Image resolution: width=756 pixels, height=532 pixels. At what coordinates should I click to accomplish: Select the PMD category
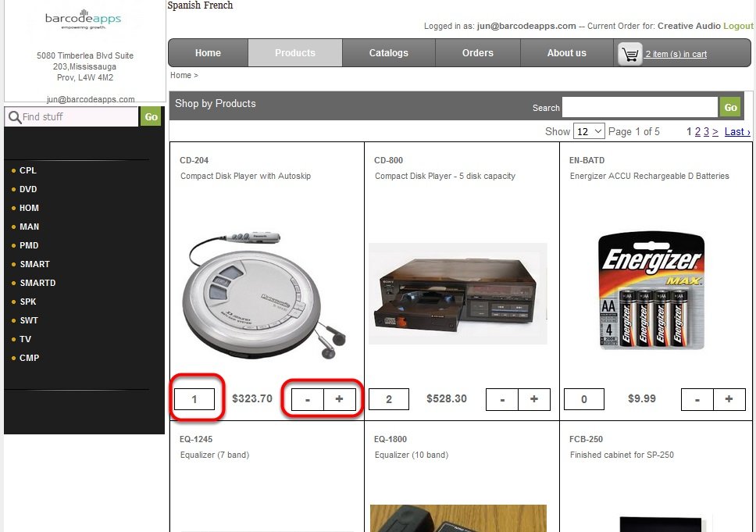coord(29,245)
